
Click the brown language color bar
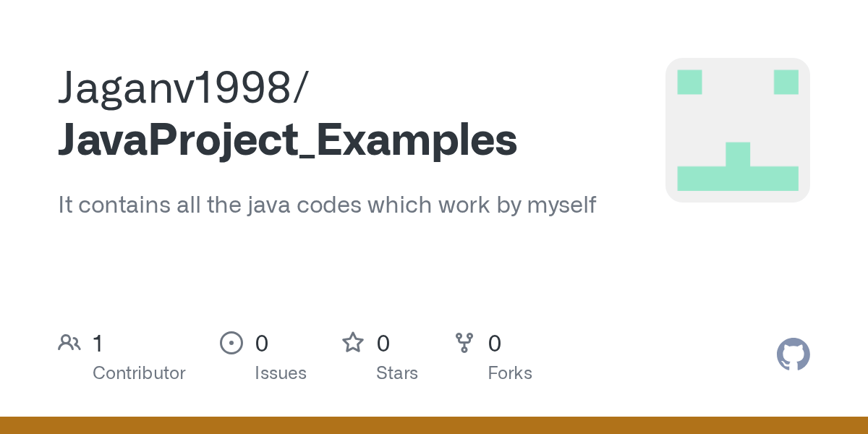tap(434, 425)
